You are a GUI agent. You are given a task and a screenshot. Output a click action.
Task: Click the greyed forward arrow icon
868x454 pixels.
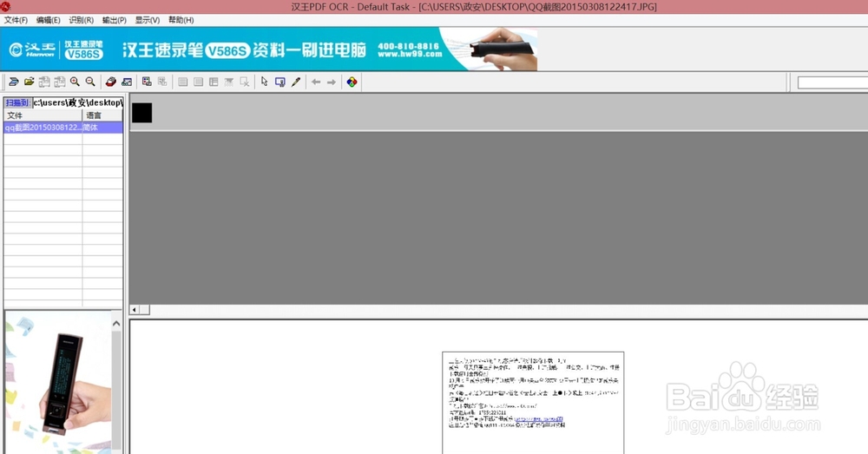click(x=332, y=82)
